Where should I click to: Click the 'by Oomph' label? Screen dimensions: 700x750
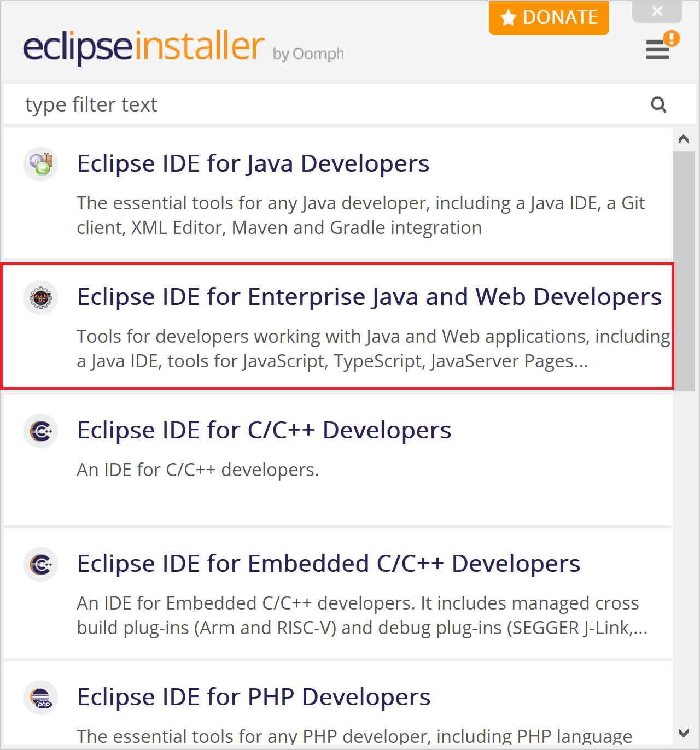(308, 54)
